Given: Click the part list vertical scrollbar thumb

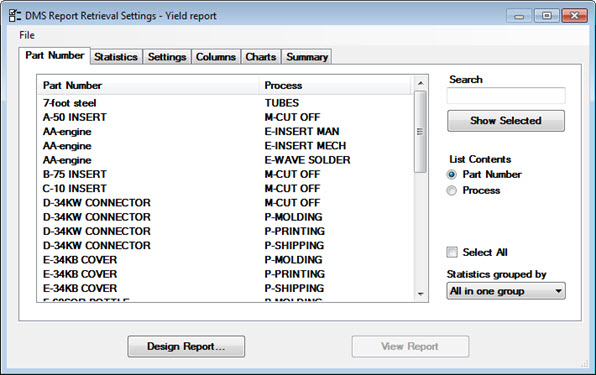Looking at the screenshot, I should (x=420, y=132).
